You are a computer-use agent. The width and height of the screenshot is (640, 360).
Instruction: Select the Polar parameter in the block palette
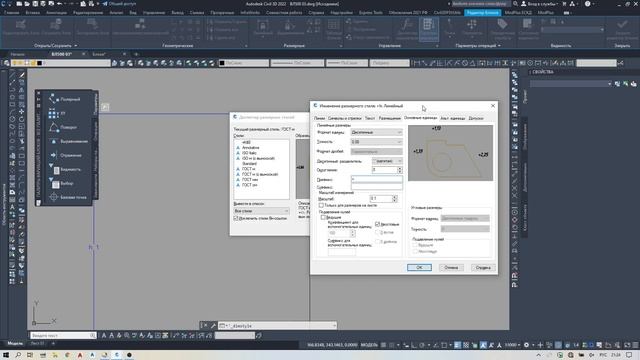pyautogui.click(x=65, y=99)
